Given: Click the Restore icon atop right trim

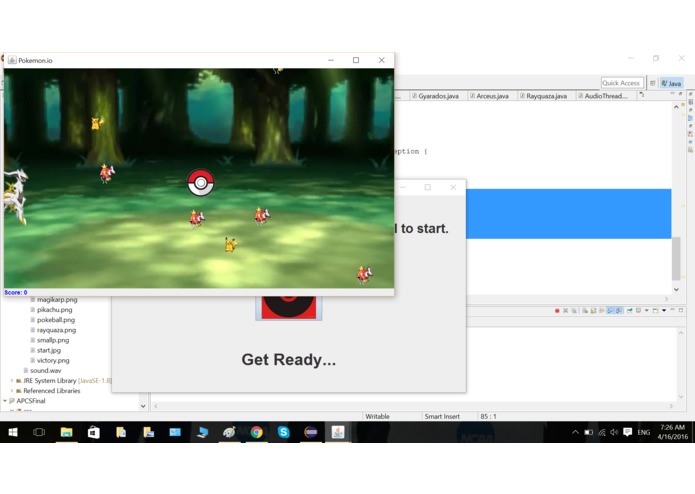Looking at the screenshot, I should (691, 94).
